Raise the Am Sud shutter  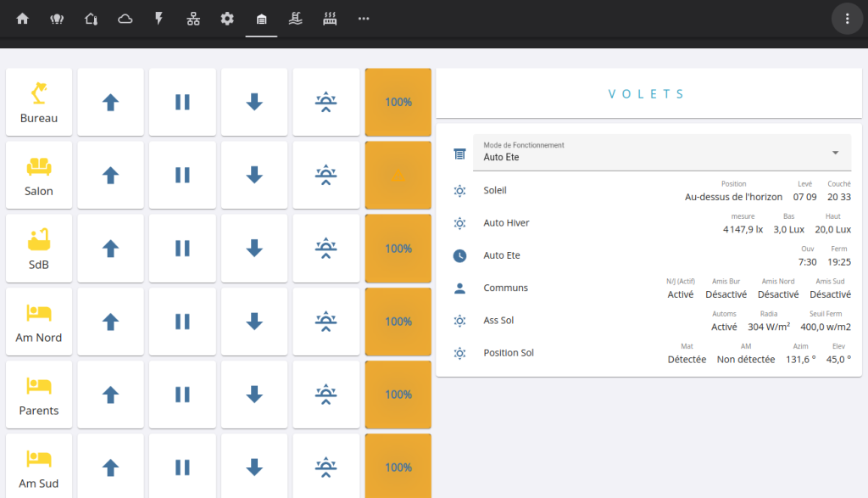tap(111, 467)
